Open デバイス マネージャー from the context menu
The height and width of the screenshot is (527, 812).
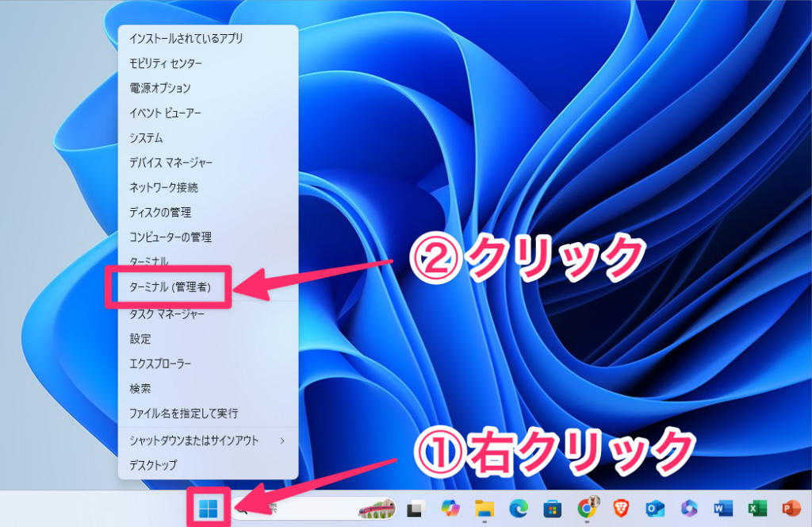coord(170,163)
